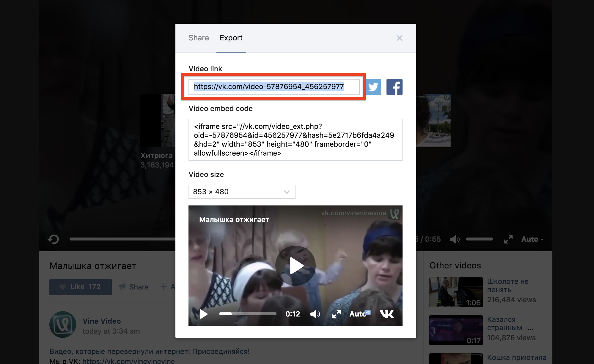Share video link on Twitter

(x=373, y=87)
